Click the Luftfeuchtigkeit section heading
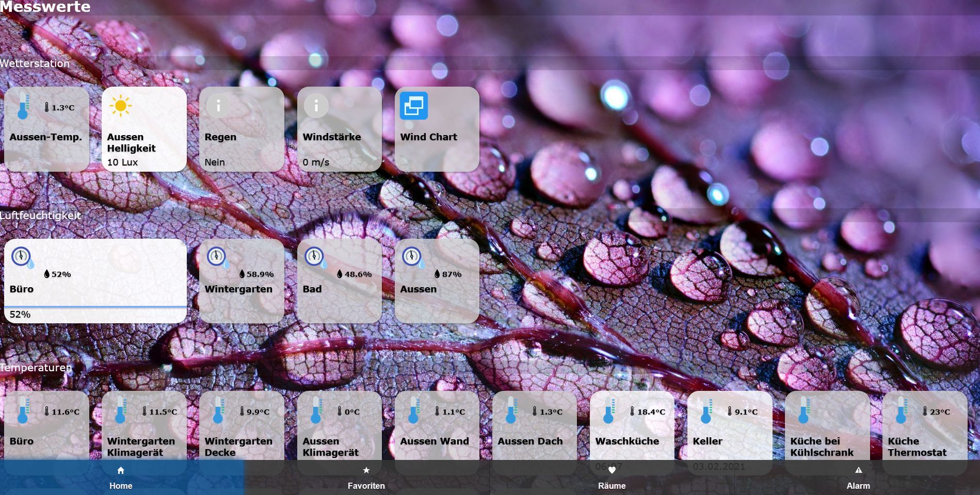This screenshot has height=495, width=980. (x=40, y=216)
